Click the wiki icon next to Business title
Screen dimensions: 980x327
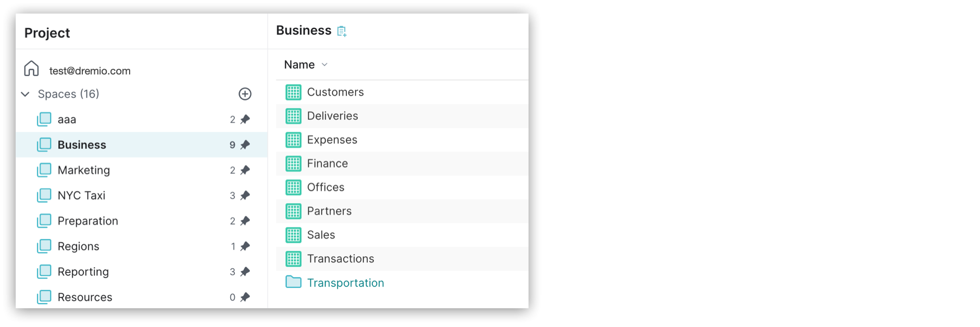342,31
